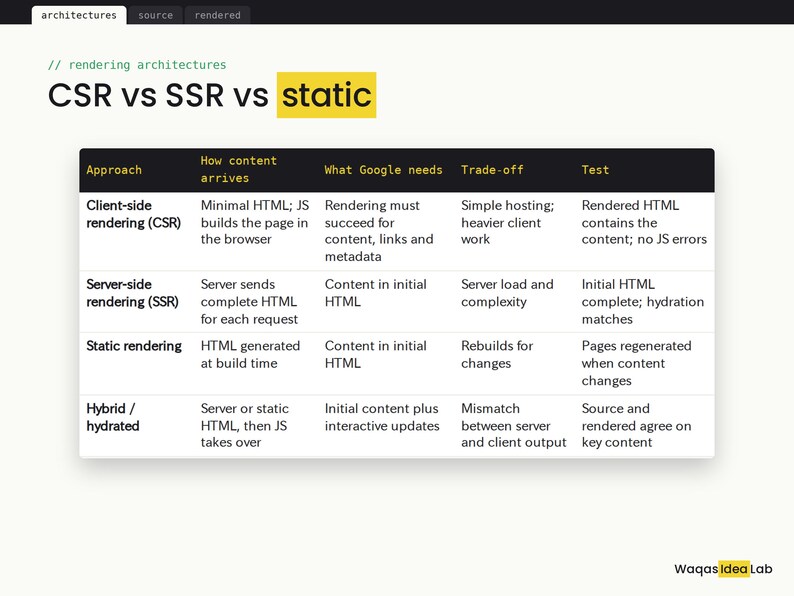Click cell 'Simple hosting; heavier client work'
Screen dimensions: 794x596
(507, 222)
